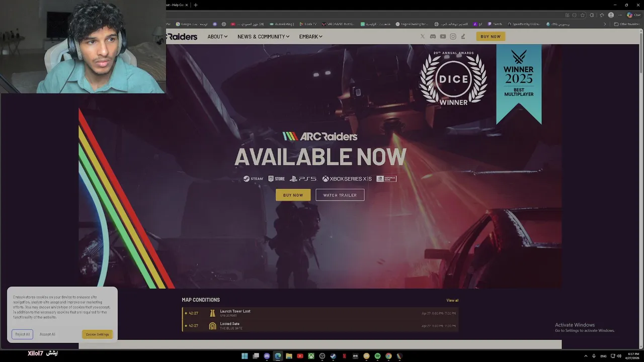The image size is (644, 362).
Task: Open the Speedtest by Ookla bookmark
Action: 524,24
